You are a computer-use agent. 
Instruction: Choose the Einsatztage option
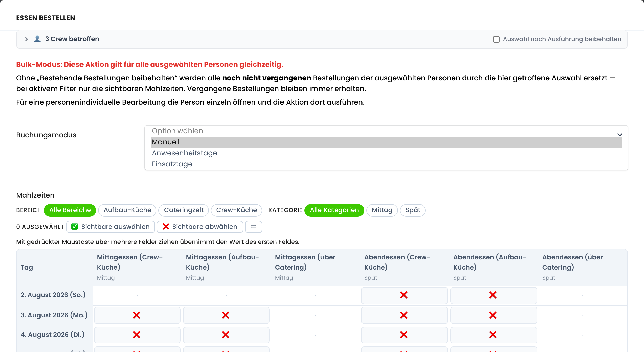(x=386, y=164)
